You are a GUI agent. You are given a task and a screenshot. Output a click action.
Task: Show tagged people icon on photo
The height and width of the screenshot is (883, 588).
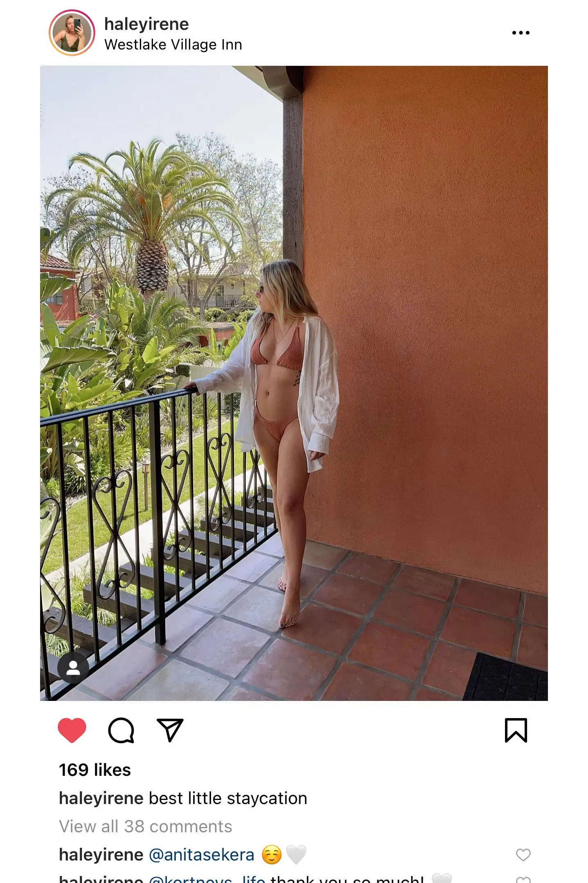(x=73, y=668)
